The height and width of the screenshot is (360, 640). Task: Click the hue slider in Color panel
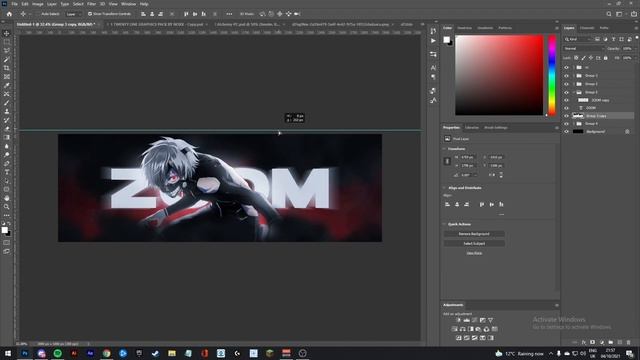(x=552, y=76)
